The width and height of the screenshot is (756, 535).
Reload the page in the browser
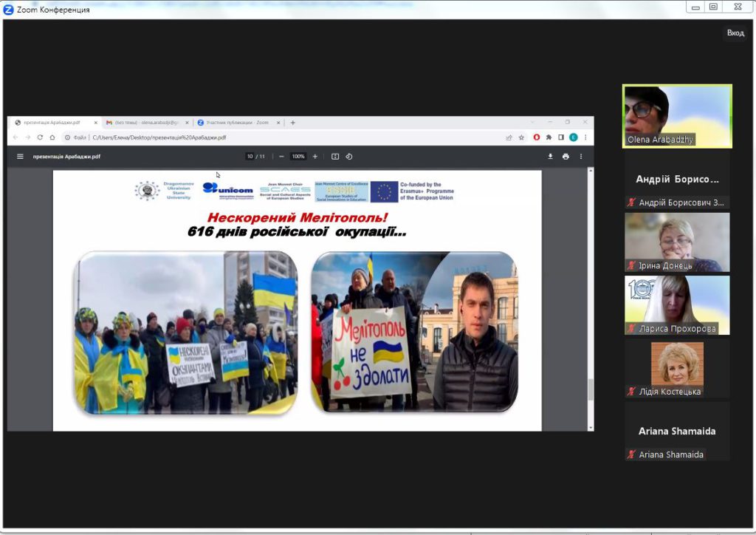point(40,137)
